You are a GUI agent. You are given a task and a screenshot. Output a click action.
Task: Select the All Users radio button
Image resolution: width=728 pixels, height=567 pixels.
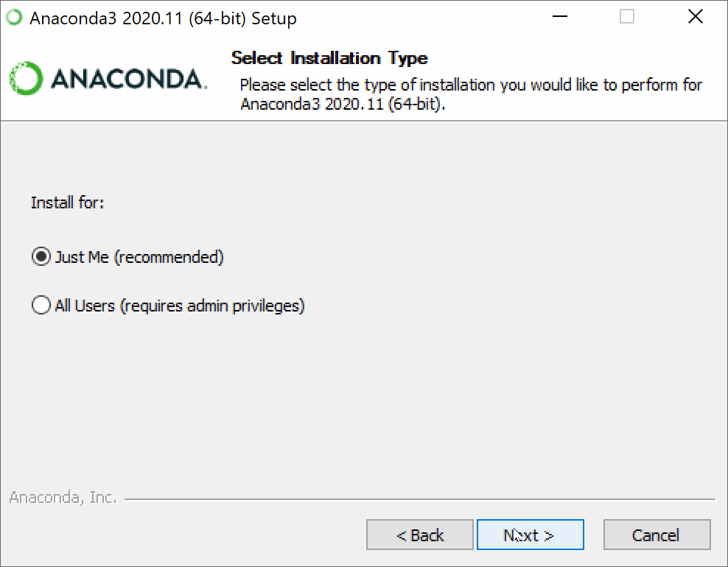41,306
